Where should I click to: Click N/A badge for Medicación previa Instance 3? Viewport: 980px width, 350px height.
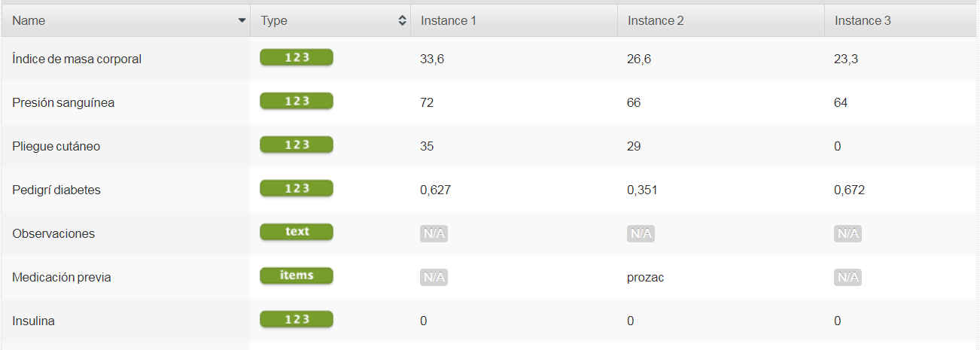point(848,278)
